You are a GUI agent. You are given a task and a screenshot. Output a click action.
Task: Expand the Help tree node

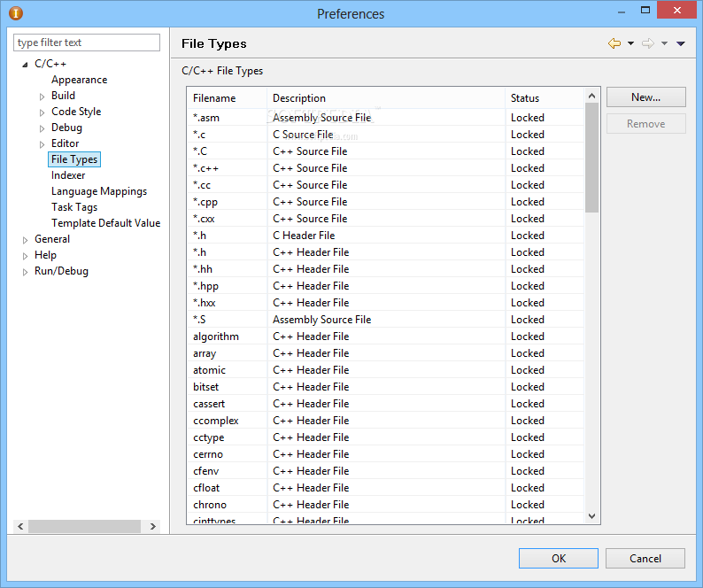(x=25, y=256)
